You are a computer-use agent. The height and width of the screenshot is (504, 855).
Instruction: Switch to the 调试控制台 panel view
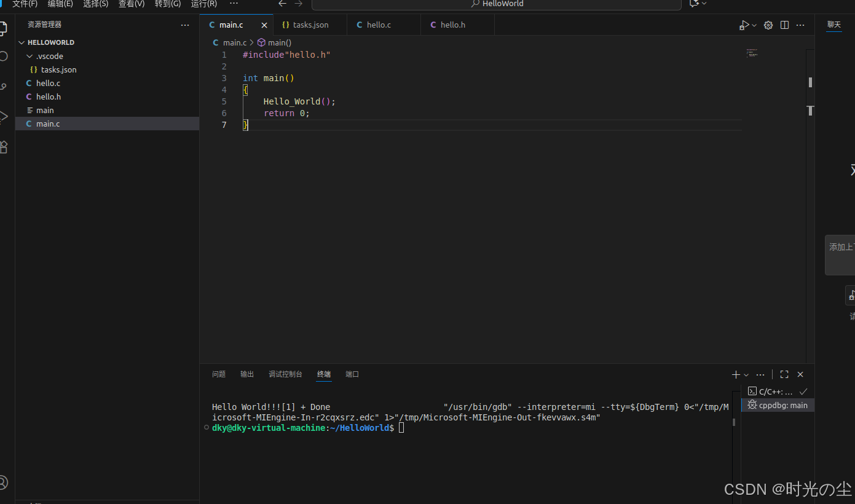tap(285, 374)
